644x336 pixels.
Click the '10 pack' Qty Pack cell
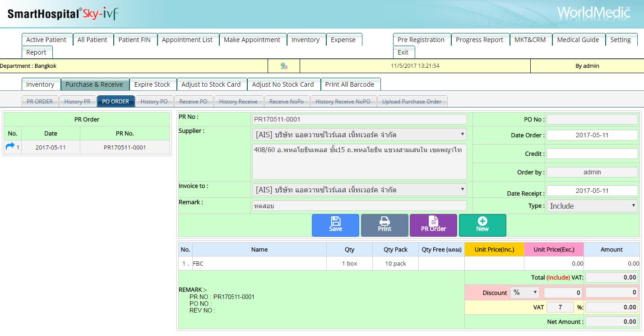tap(395, 263)
